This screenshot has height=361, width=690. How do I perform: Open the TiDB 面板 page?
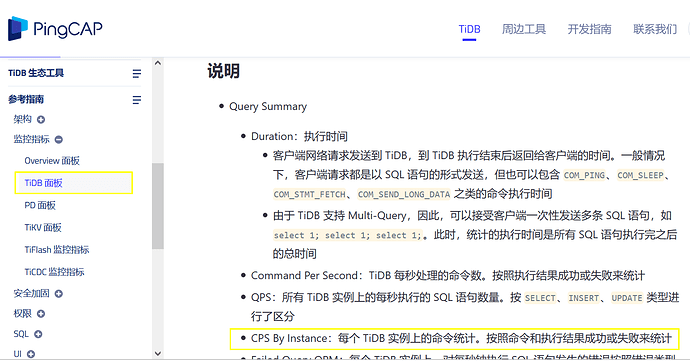click(x=73, y=183)
